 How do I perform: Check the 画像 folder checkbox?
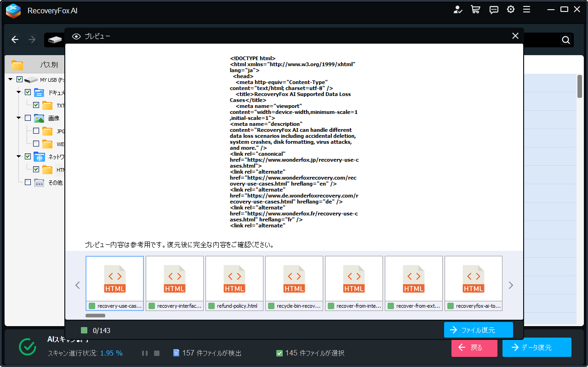coord(28,118)
